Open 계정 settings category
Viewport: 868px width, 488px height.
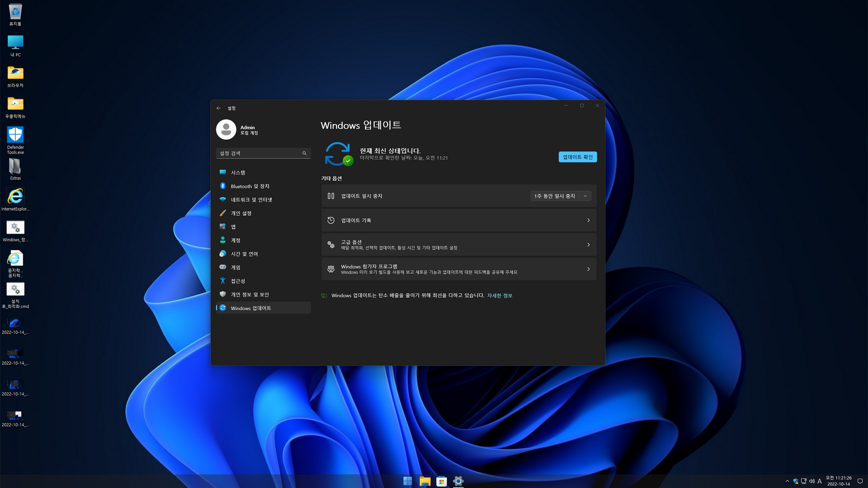pos(263,240)
